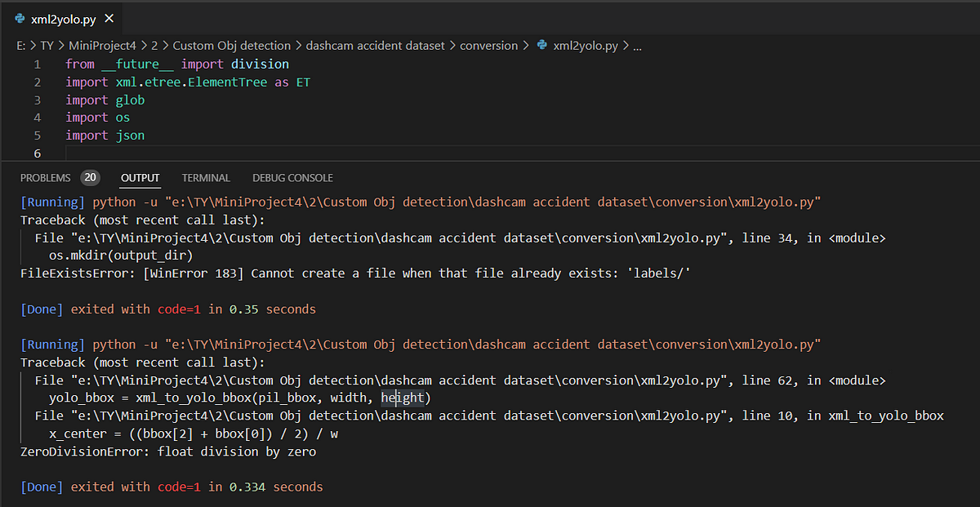This screenshot has height=507, width=980.
Task: Click the xml2yolo.py breadcrumb file name
Action: pos(586,46)
